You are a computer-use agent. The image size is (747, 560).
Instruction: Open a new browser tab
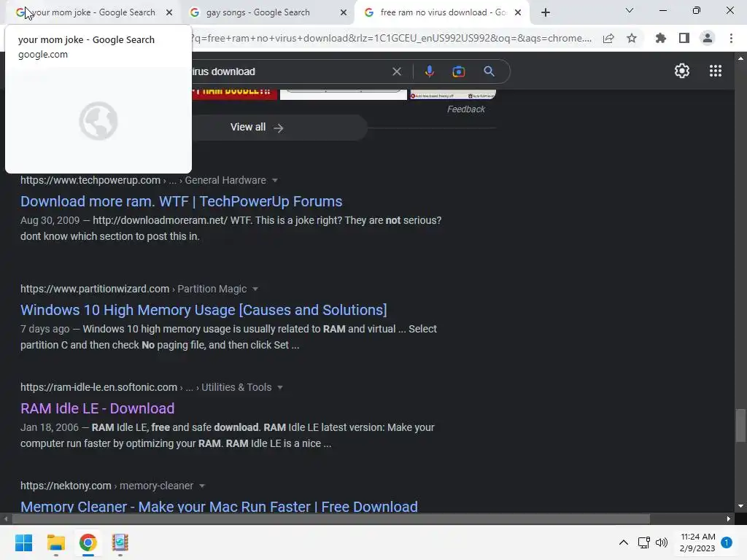click(546, 12)
